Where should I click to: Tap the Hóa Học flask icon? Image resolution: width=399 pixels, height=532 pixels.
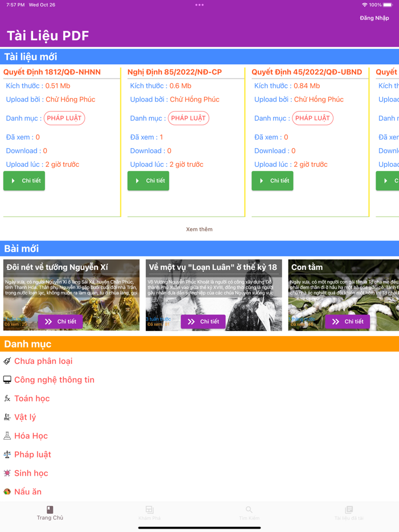7,436
